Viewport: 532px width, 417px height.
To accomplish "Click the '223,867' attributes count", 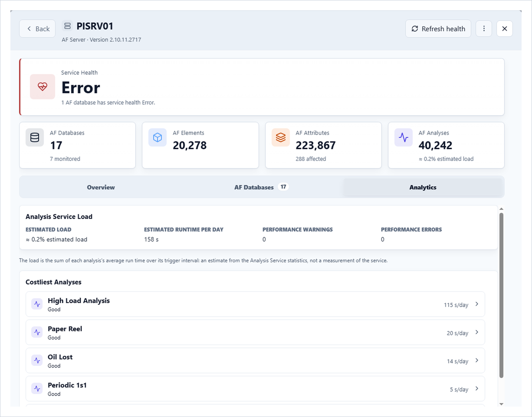I will pyautogui.click(x=316, y=146).
